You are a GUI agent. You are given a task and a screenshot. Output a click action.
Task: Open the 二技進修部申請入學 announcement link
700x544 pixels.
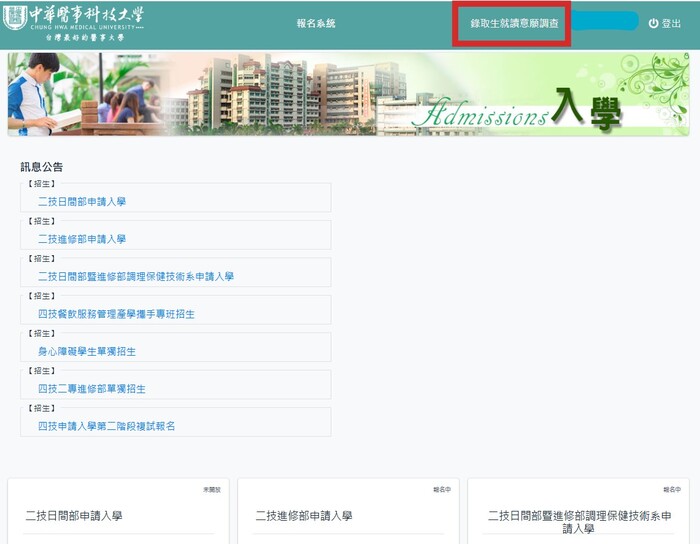pos(82,239)
